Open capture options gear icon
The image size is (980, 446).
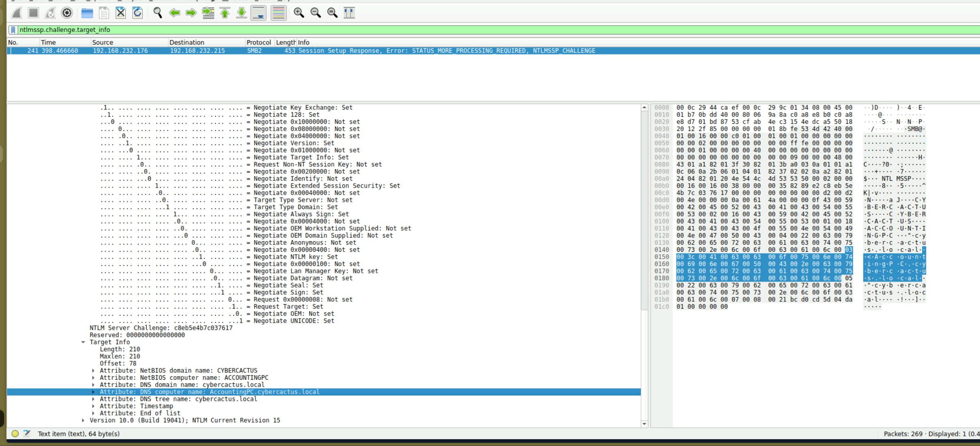tap(67, 13)
